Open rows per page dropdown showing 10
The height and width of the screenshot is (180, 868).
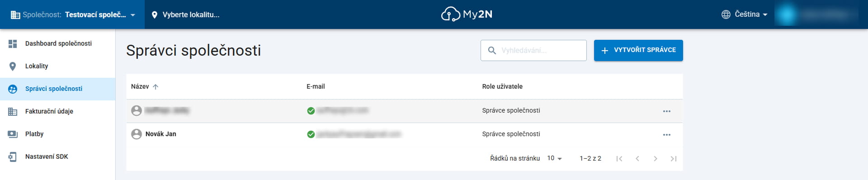pyautogui.click(x=554, y=158)
